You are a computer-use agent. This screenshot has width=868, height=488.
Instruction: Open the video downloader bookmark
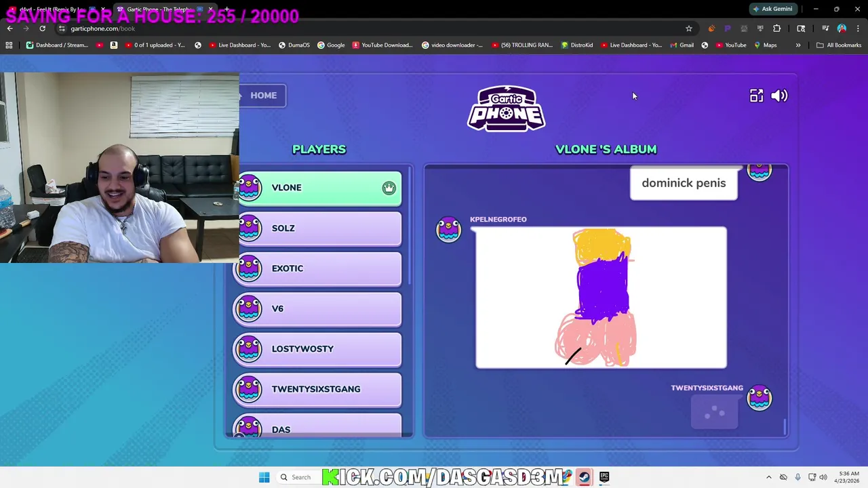(452, 45)
